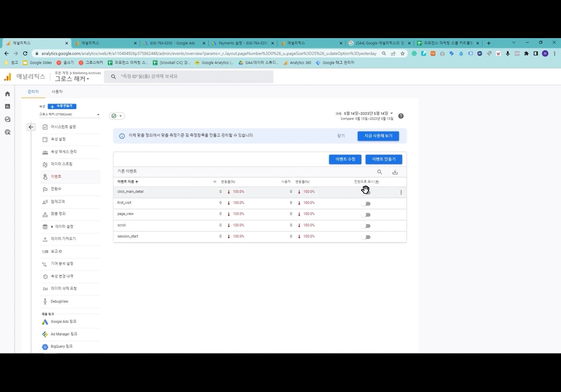Viewport: 561px width, 392px height.
Task: Go forward with the browser forward arrow
Action: click(16, 53)
